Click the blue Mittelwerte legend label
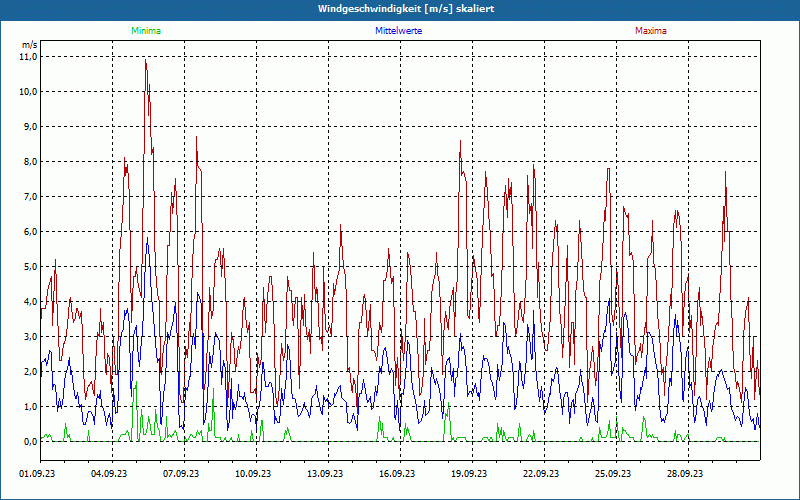Screen dimensions: 800x500 [x=398, y=31]
